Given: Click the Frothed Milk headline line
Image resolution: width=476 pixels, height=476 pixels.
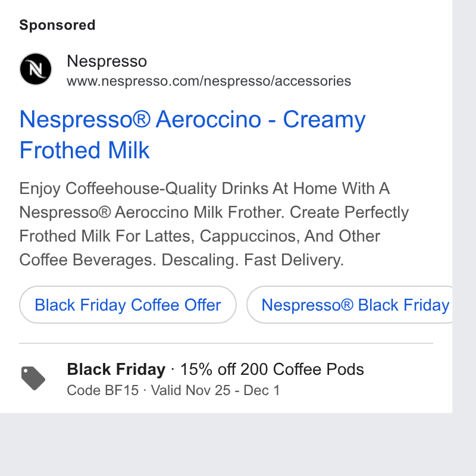Looking at the screenshot, I should (x=84, y=150).
